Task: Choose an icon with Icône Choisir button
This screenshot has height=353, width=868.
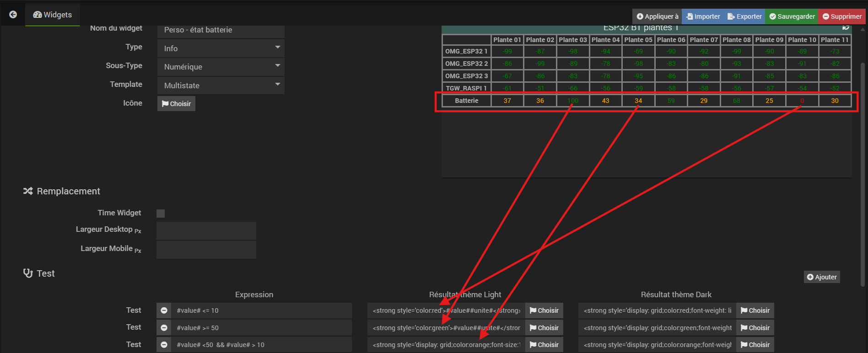Action: [176, 104]
